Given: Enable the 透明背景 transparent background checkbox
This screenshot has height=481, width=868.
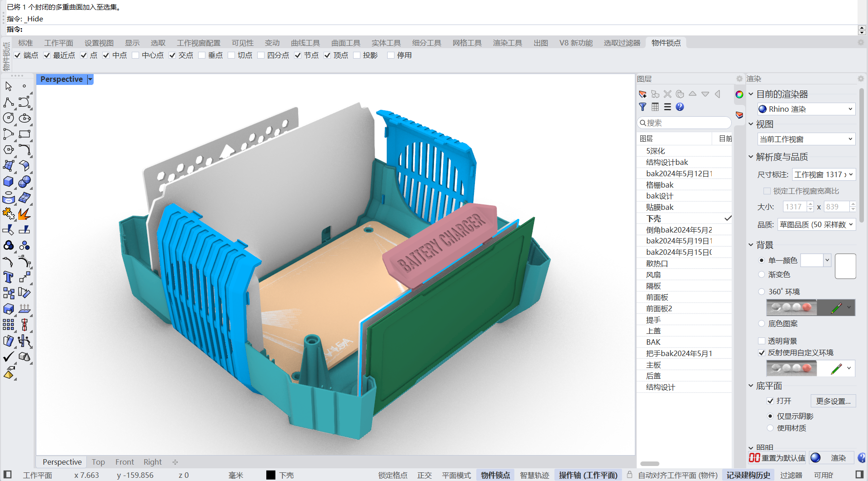Looking at the screenshot, I should click(762, 341).
